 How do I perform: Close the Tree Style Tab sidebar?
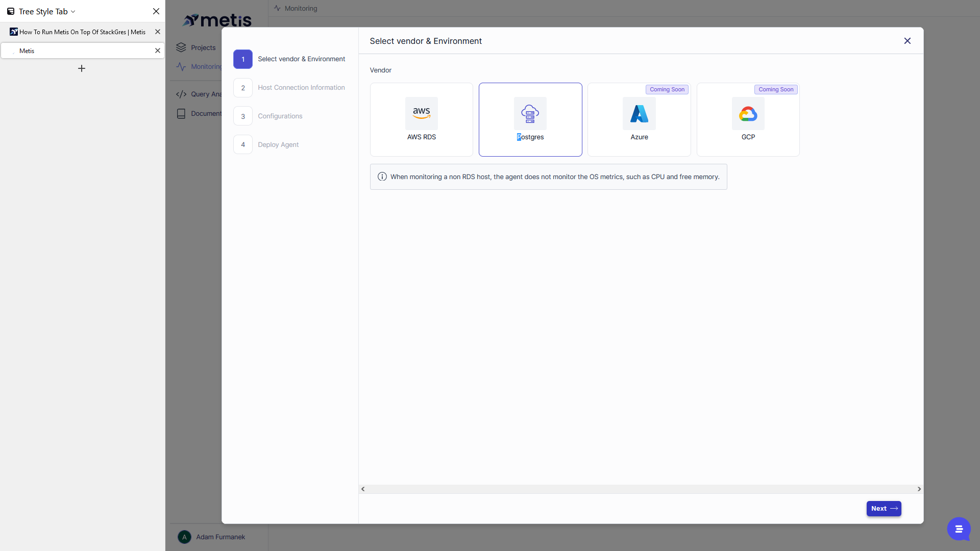pos(156,11)
